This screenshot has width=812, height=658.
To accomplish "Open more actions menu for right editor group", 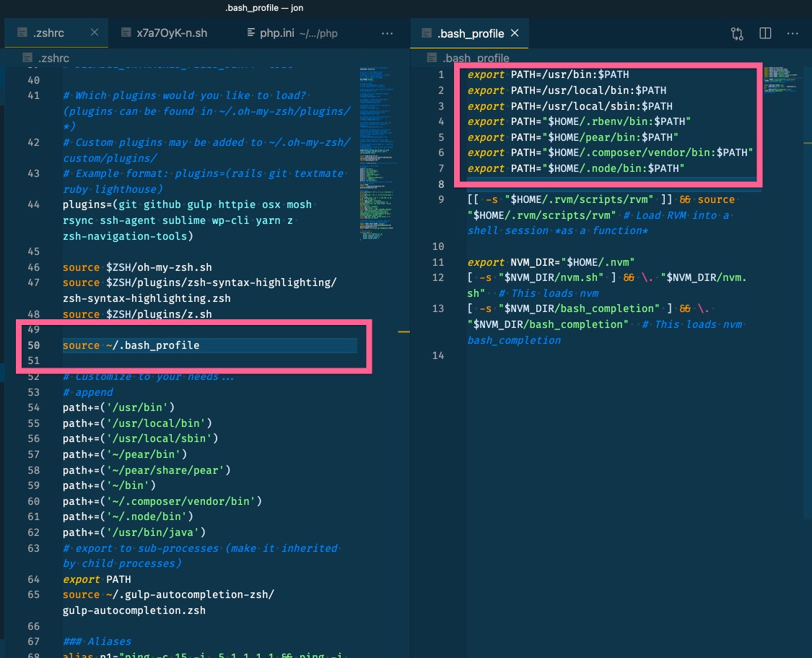I will (793, 34).
